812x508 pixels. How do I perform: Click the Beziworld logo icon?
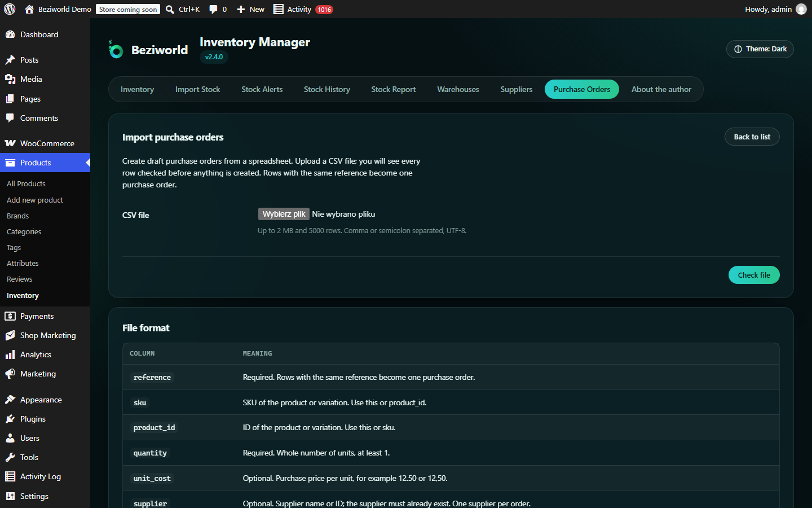point(116,50)
